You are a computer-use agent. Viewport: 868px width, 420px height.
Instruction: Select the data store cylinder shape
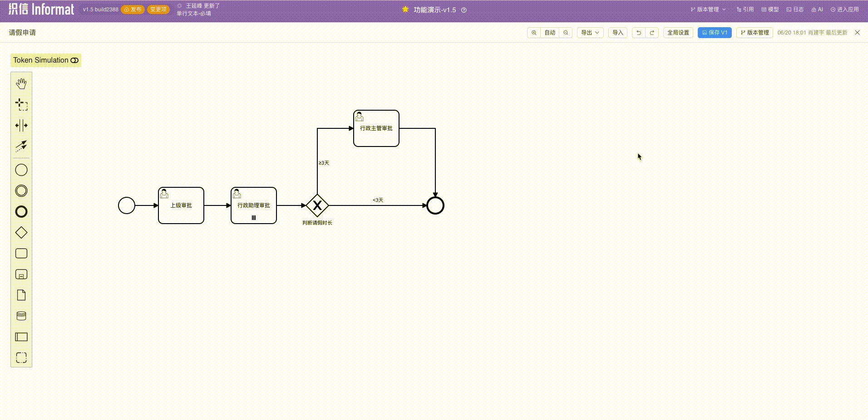pos(21,315)
